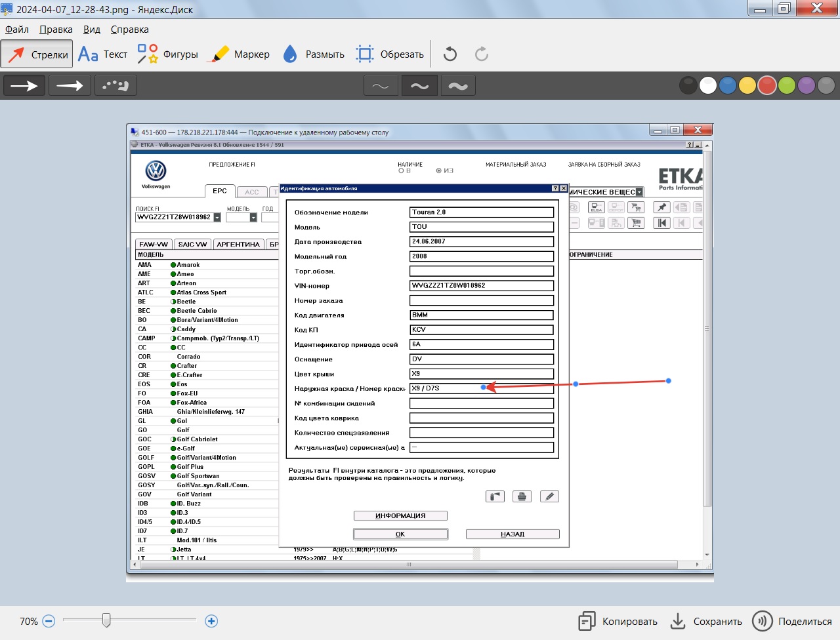Select the Размыть blur tool

[x=313, y=54]
